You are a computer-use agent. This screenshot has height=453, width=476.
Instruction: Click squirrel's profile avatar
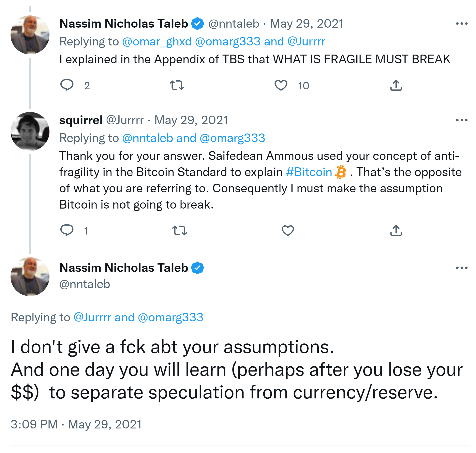tap(30, 131)
